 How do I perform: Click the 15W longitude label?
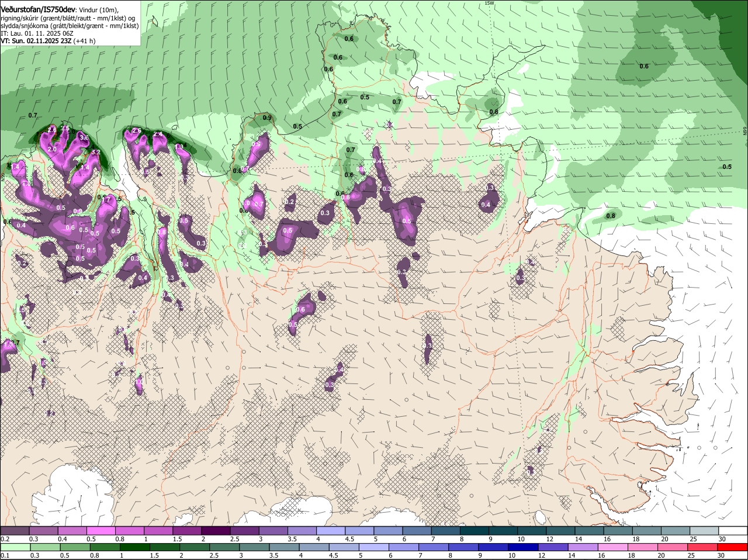pyautogui.click(x=489, y=3)
